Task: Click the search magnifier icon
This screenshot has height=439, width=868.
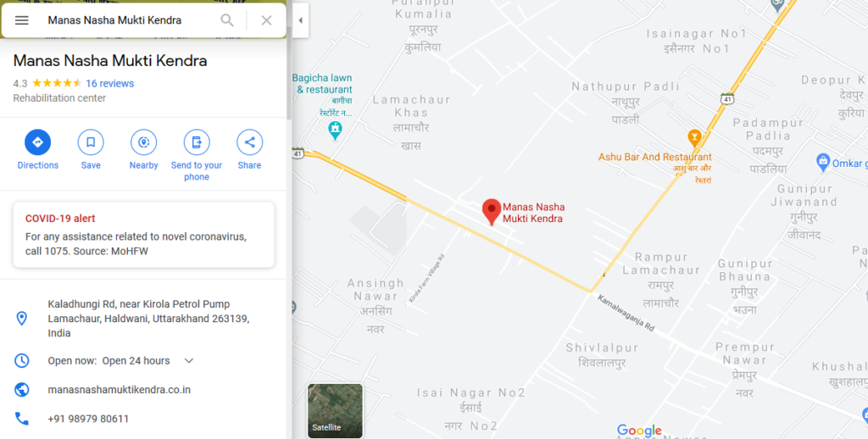Action: point(227,20)
